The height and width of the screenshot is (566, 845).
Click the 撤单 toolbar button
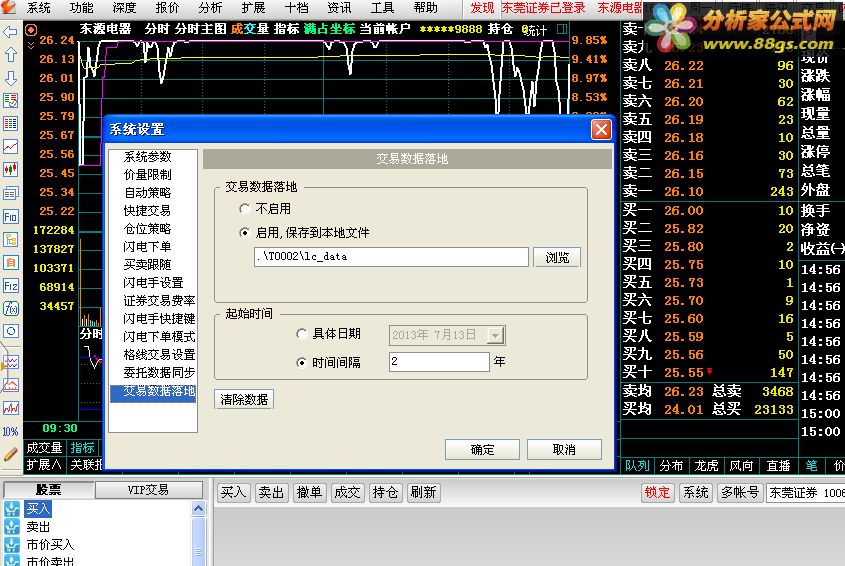coord(309,493)
